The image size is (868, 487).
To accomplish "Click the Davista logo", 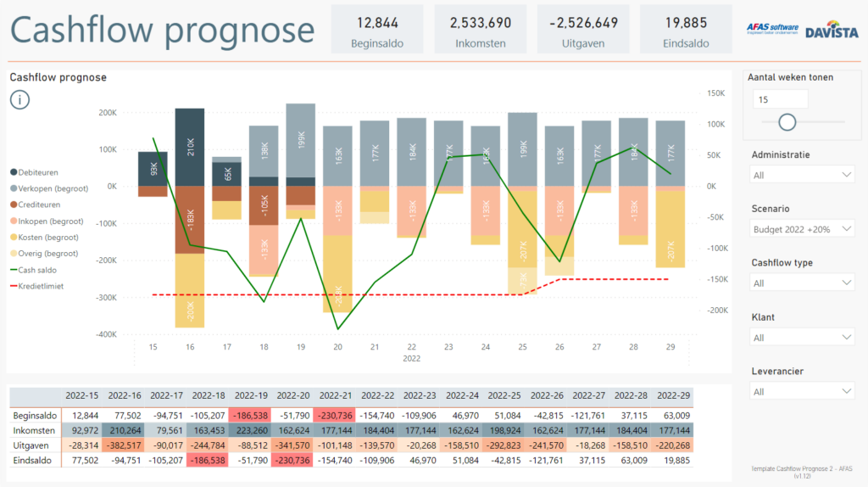I will [x=830, y=31].
